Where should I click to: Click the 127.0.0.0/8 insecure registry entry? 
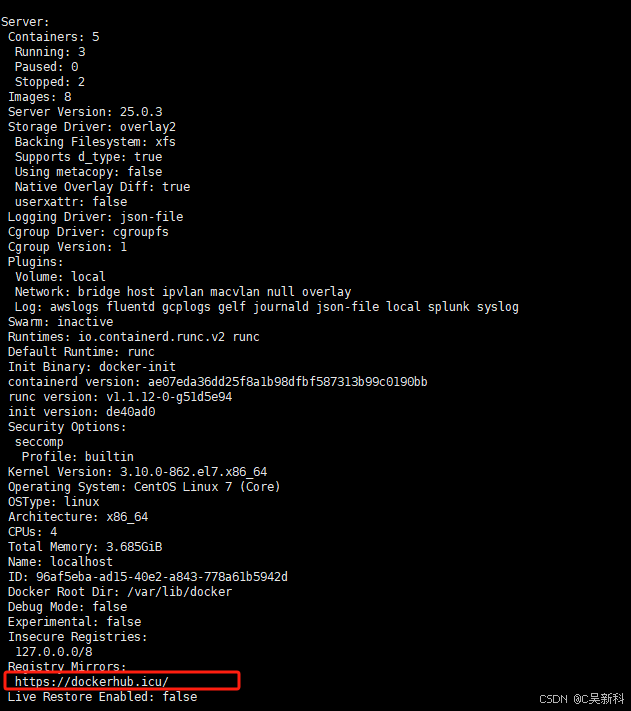[53, 652]
